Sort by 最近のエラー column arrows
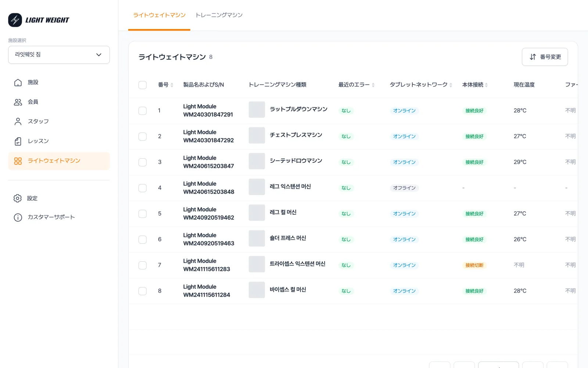588x368 pixels. (373, 85)
